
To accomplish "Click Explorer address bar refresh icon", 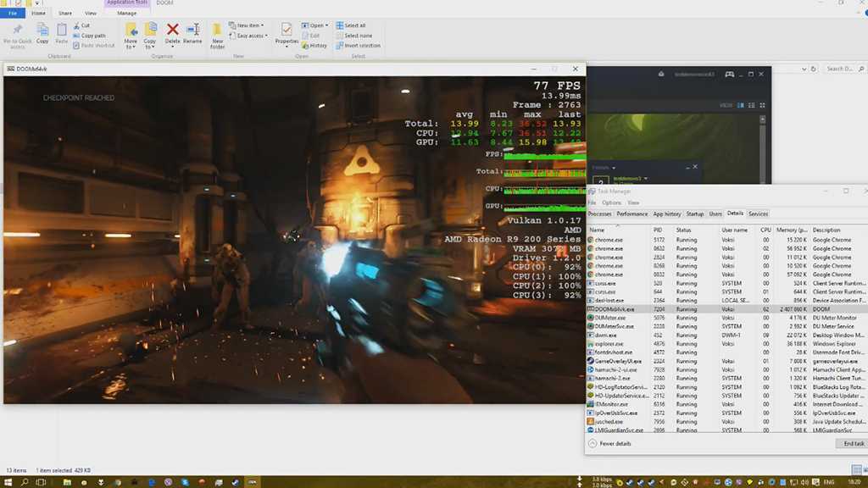I will coord(813,69).
